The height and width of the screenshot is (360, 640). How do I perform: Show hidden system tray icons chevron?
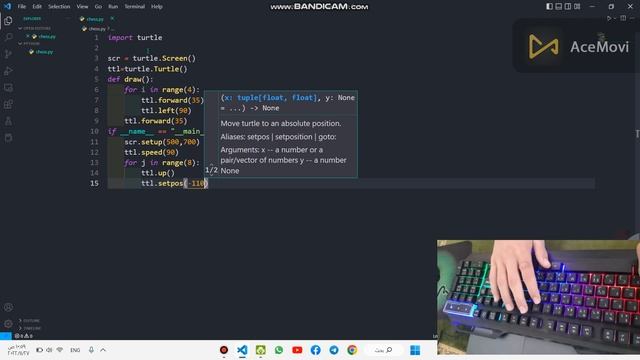(103, 350)
